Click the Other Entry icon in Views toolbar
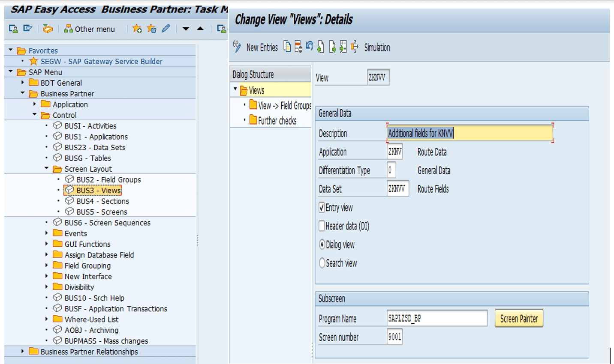 pos(343,47)
